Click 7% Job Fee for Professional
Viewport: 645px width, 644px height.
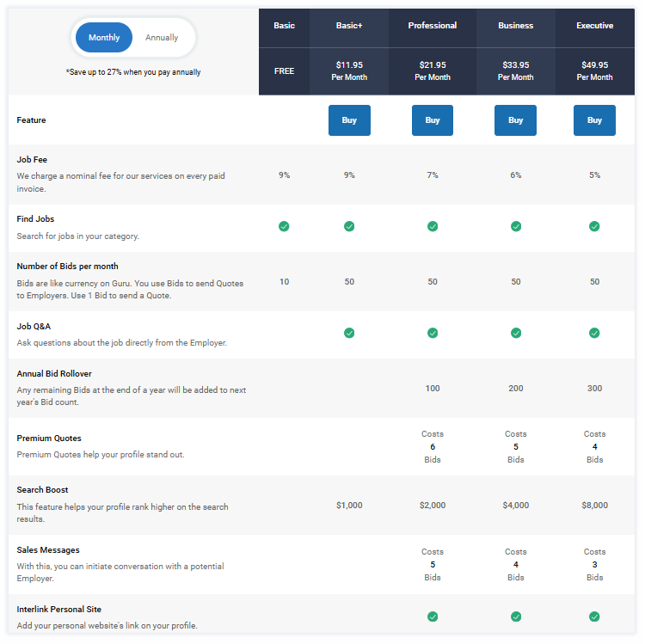(x=433, y=175)
